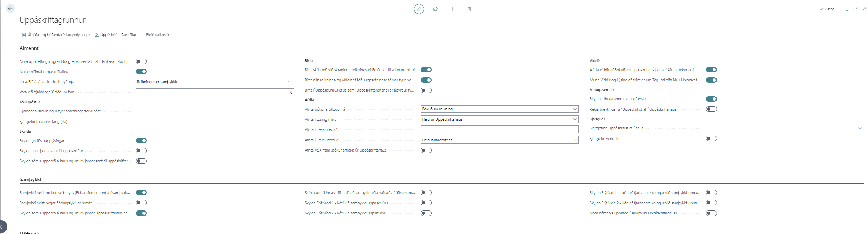The image size is (868, 234).
Task: Open Fleiri valkostir menu
Action: (x=158, y=35)
